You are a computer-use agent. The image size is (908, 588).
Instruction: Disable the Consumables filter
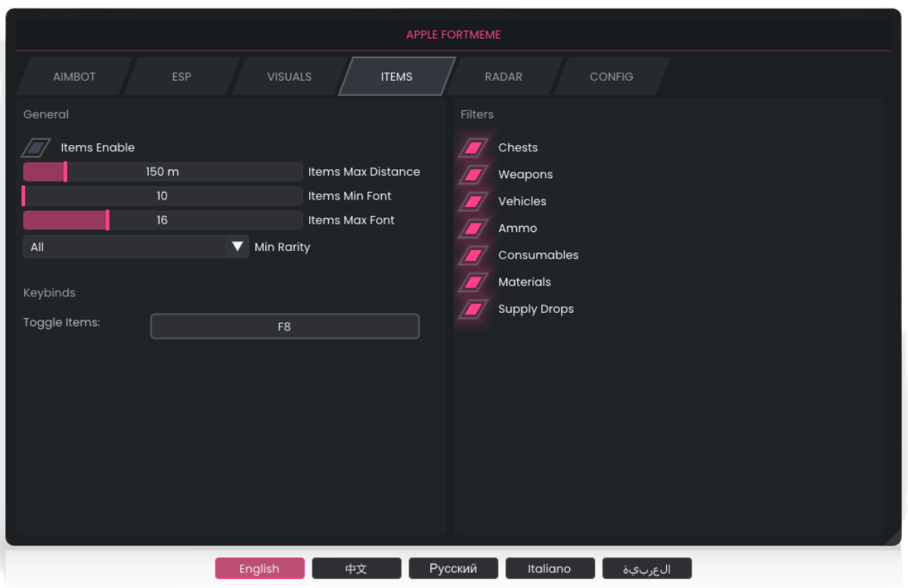pos(473,255)
